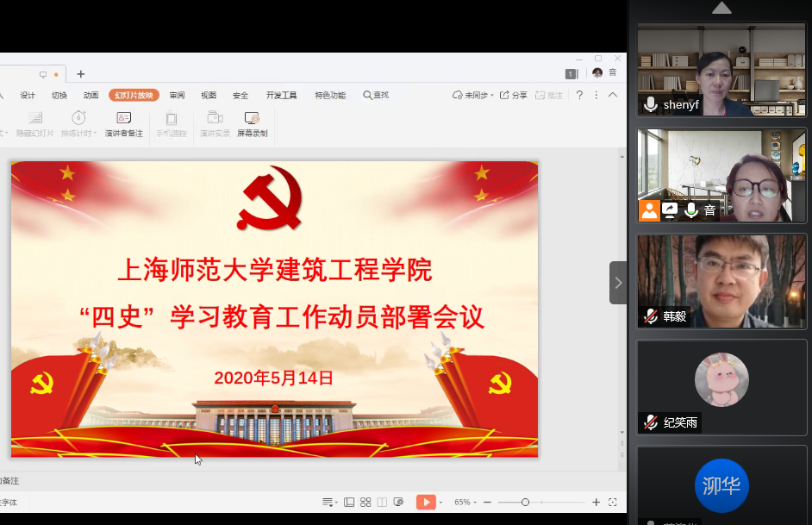This screenshot has height=525, width=812.
Task: Click the screen sharing icon on 音's video
Action: [670, 210]
